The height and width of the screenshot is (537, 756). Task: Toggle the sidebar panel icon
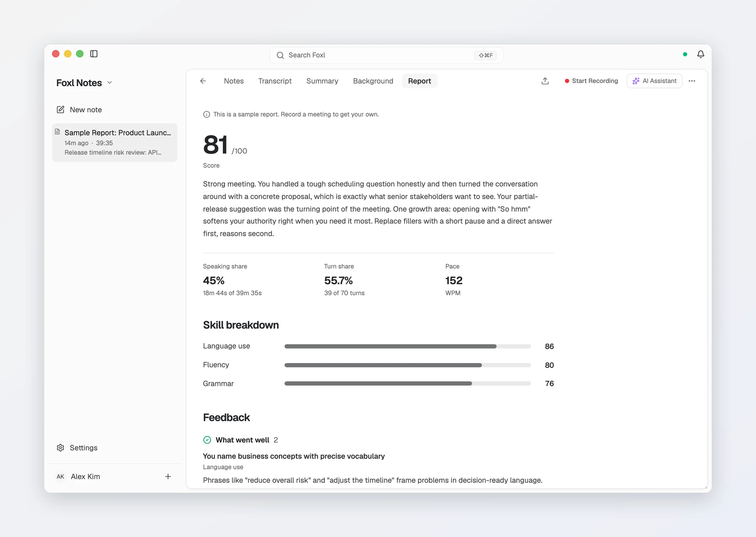click(x=94, y=54)
